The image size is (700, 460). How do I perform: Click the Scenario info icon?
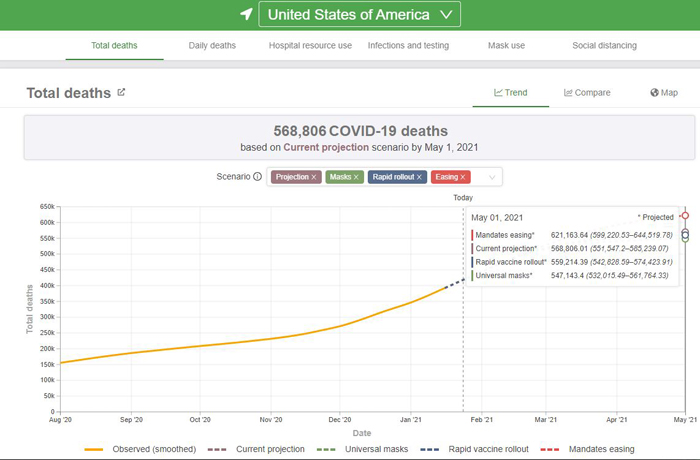click(257, 177)
